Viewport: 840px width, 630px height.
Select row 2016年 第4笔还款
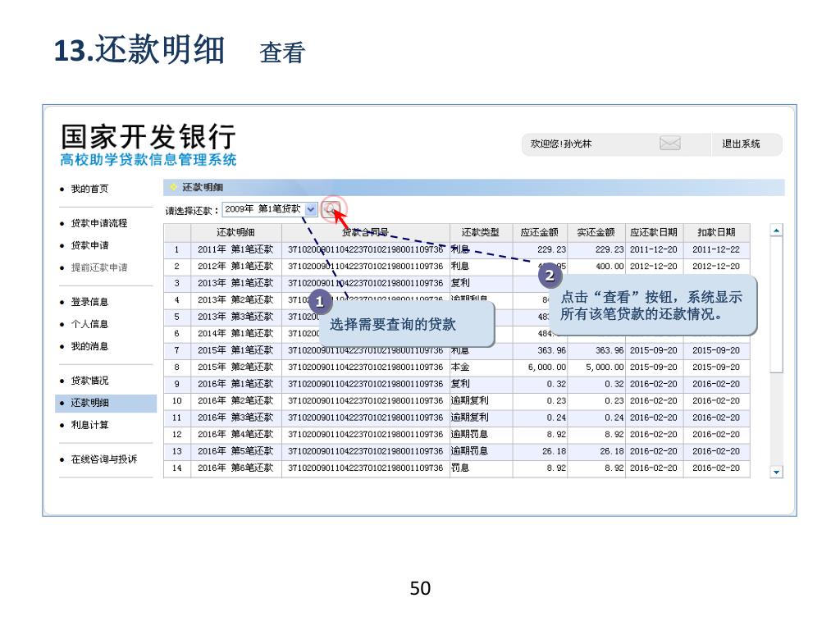pyautogui.click(x=456, y=435)
